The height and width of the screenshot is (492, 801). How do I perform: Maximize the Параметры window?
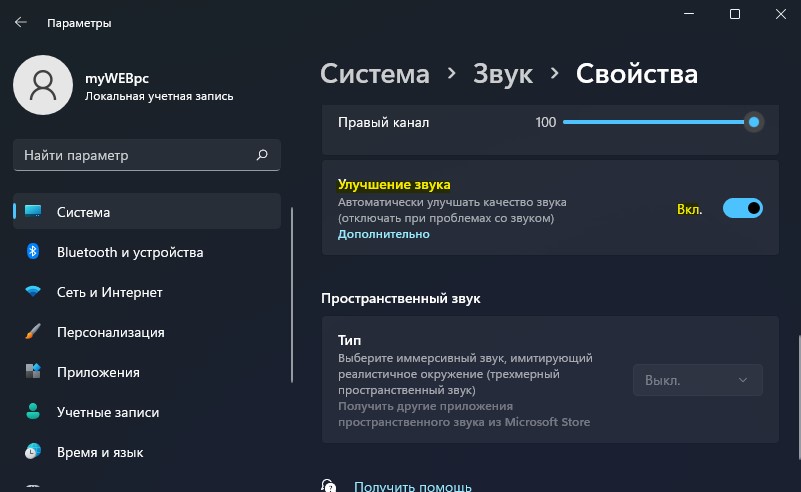point(735,14)
